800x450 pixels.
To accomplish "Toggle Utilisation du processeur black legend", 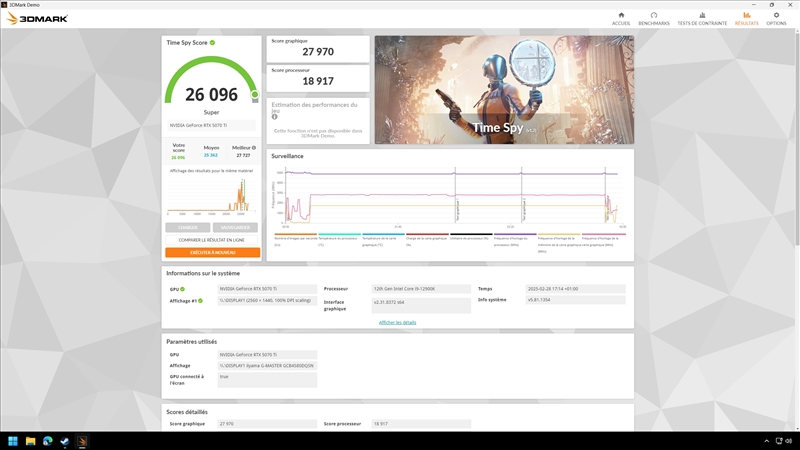I will tap(471, 238).
